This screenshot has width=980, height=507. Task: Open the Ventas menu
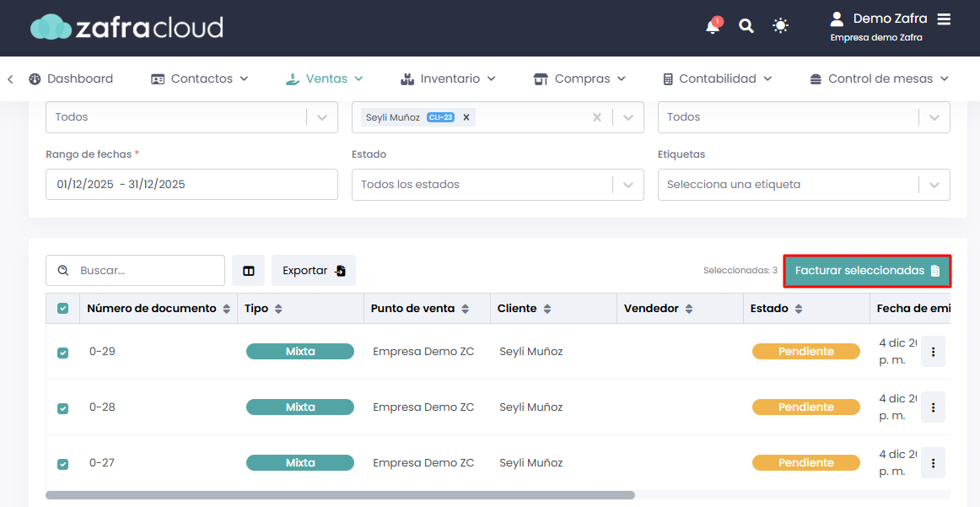(325, 78)
